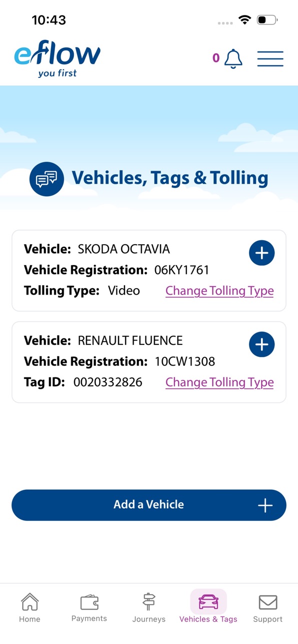Screen dimensions: 298x644
Task: Tap plus icon on Add a Vehicle
Action: coord(265,505)
